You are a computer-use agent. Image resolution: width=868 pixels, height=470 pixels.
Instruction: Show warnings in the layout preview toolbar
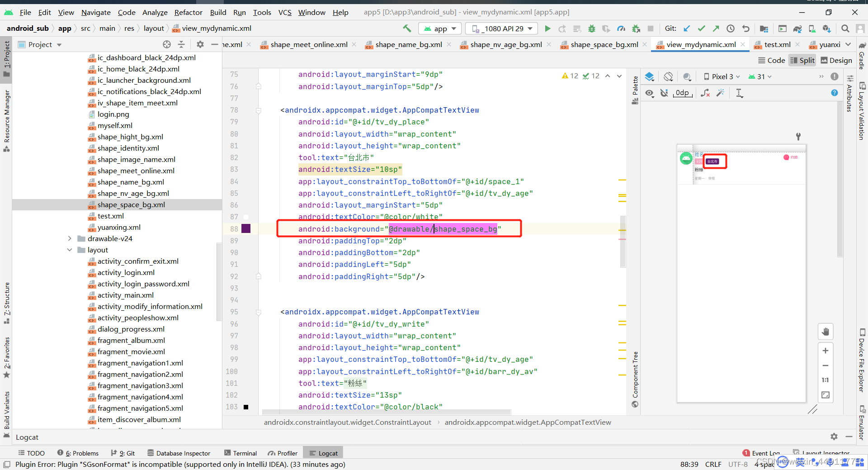pos(835,76)
